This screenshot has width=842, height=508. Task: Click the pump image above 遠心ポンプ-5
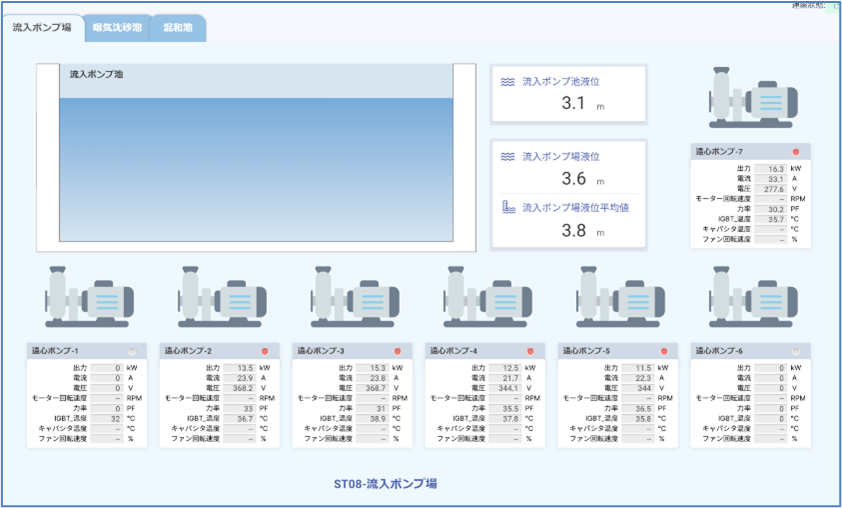(x=620, y=296)
